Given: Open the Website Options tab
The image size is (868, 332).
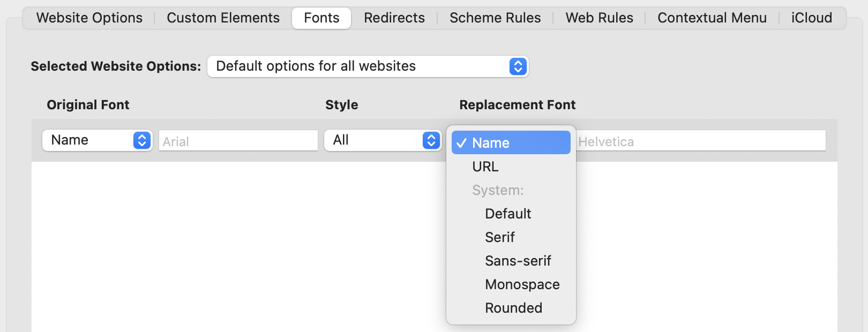Looking at the screenshot, I should [89, 18].
